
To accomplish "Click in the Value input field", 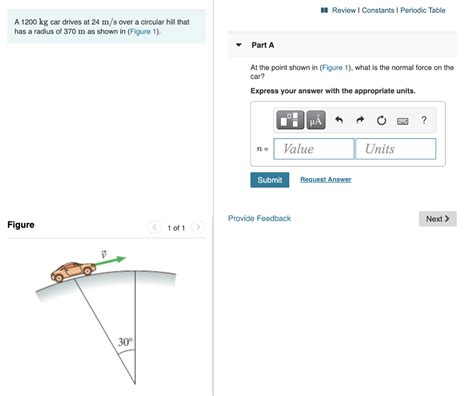I will 313,149.
